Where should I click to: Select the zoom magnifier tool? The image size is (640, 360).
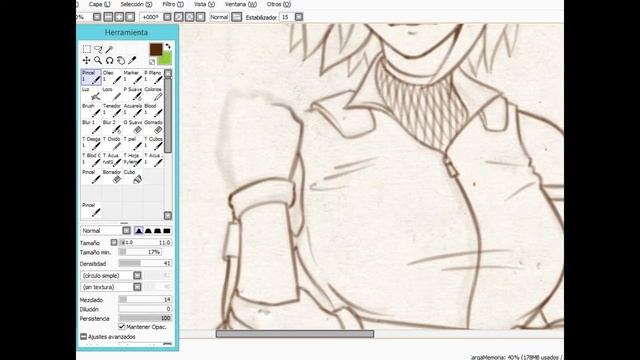pos(98,60)
